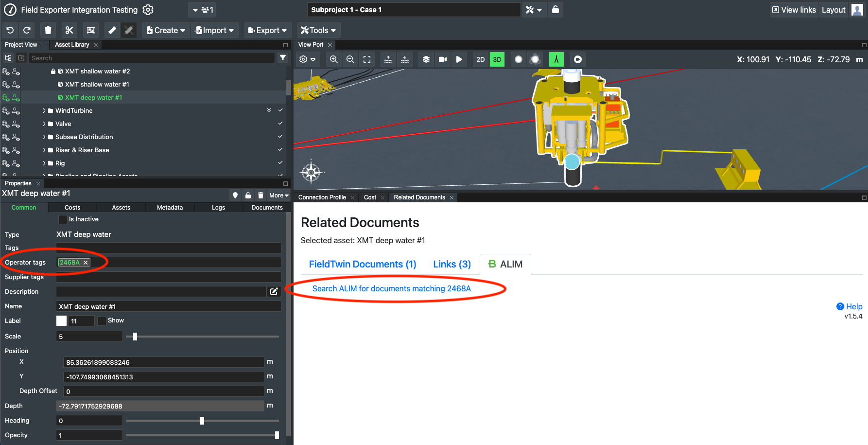Click the crossed ruler toggle icon
The width and height of the screenshot is (868, 445).
point(129,30)
